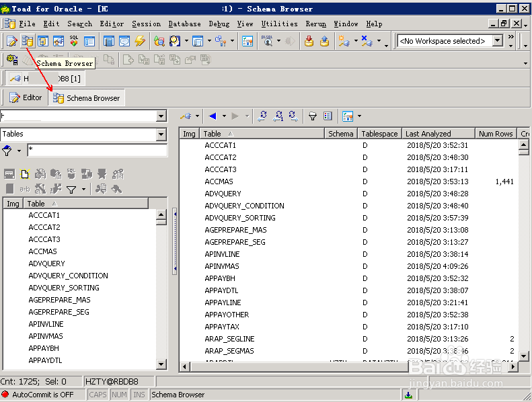The width and height of the screenshot is (532, 402).
Task: Click the funnel filter icon in right toolbar
Action: point(313,116)
